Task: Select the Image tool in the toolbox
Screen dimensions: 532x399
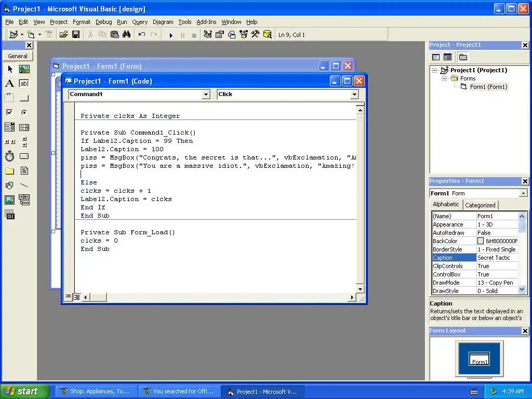Action: (10, 200)
